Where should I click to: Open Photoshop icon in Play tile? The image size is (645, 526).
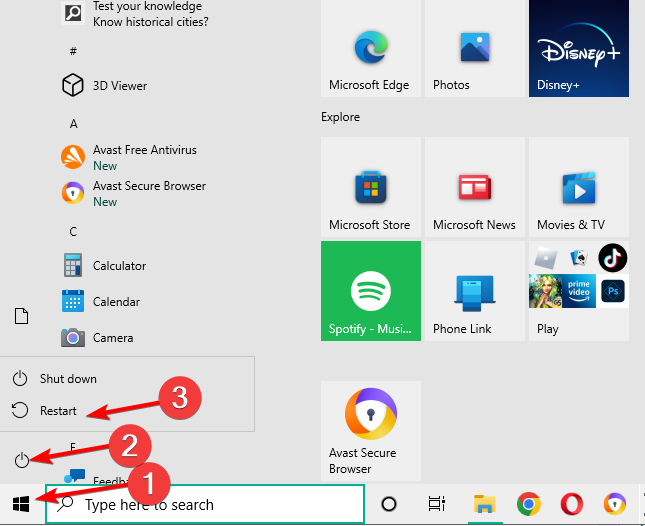613,291
